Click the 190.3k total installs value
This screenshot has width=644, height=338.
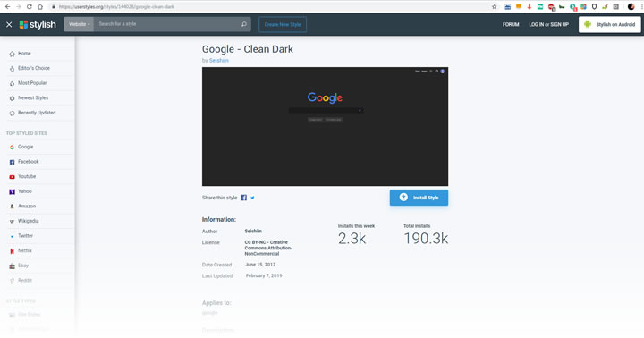(x=426, y=239)
